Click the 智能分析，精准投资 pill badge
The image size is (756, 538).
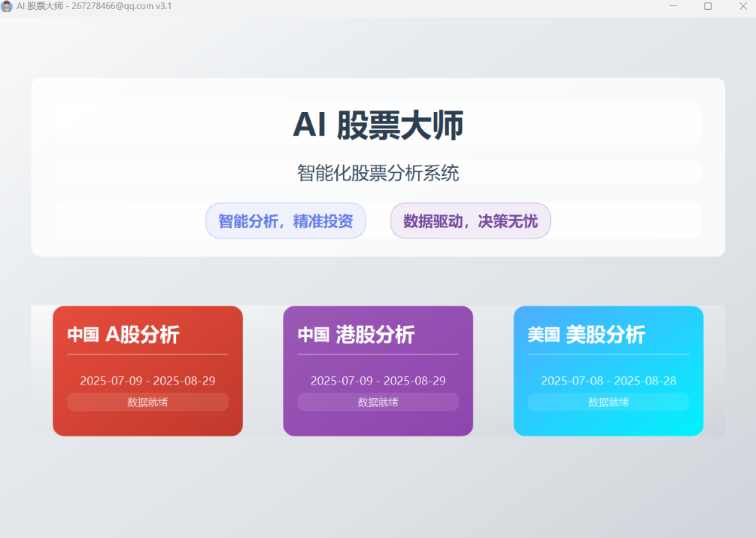[286, 221]
